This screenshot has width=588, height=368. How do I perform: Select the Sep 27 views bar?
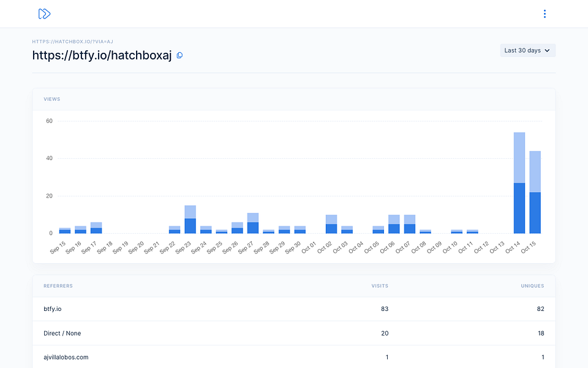[253, 223]
